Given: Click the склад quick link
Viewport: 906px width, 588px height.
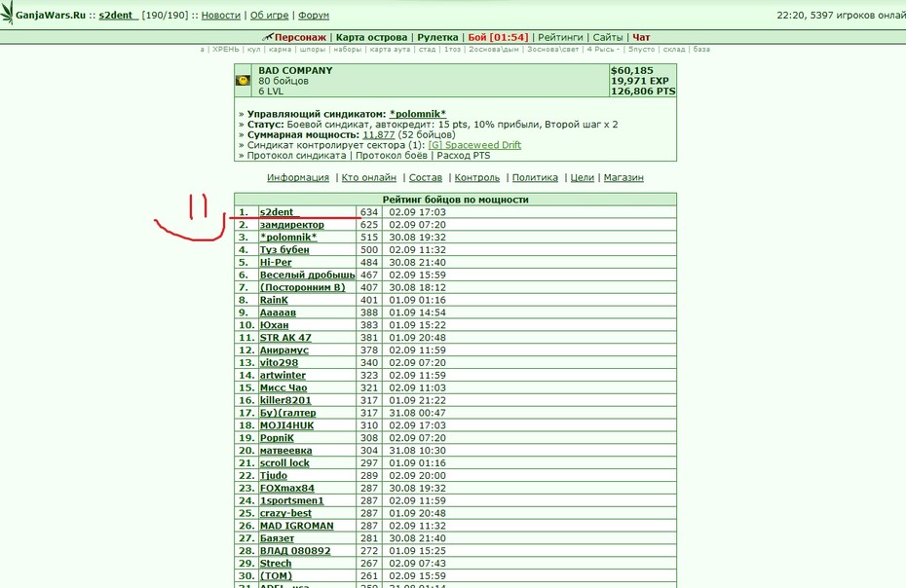Looking at the screenshot, I should coord(674,50).
